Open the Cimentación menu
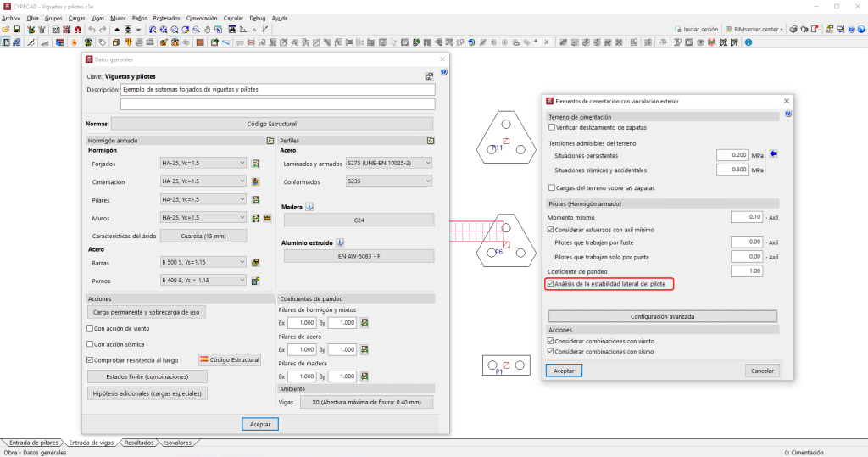The image size is (868, 457). pyautogui.click(x=202, y=19)
